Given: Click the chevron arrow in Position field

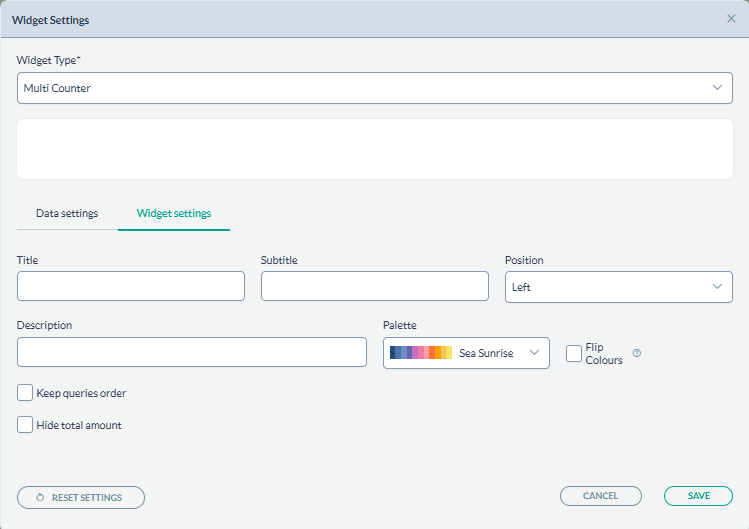Looking at the screenshot, I should click(x=717, y=287).
